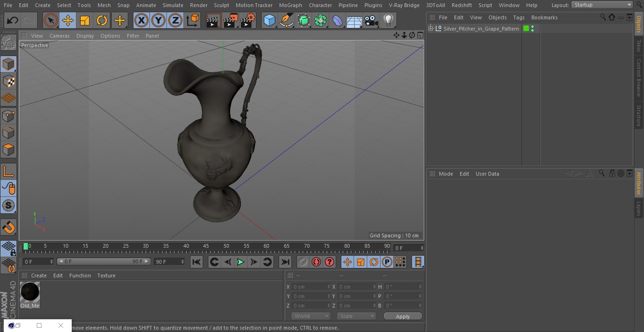The height and width of the screenshot is (332, 644).
Task: Open material manager Texture menu
Action: tap(106, 275)
